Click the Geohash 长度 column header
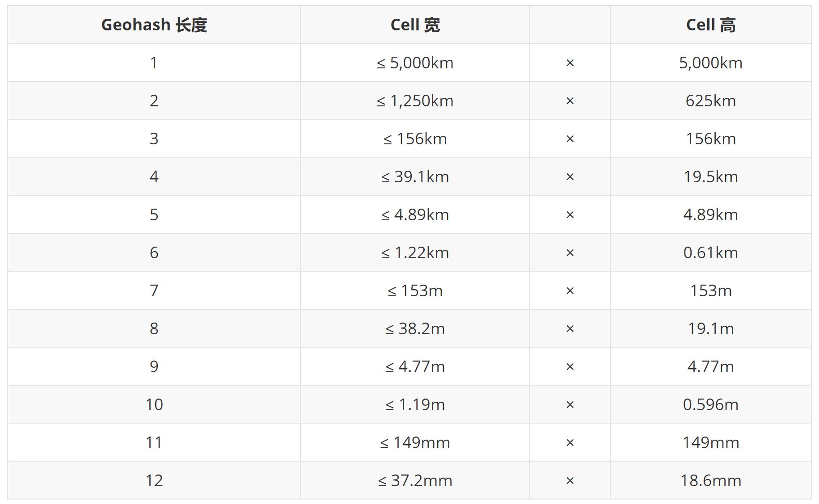Viewport: 819px width, 504px height. pyautogui.click(x=154, y=25)
